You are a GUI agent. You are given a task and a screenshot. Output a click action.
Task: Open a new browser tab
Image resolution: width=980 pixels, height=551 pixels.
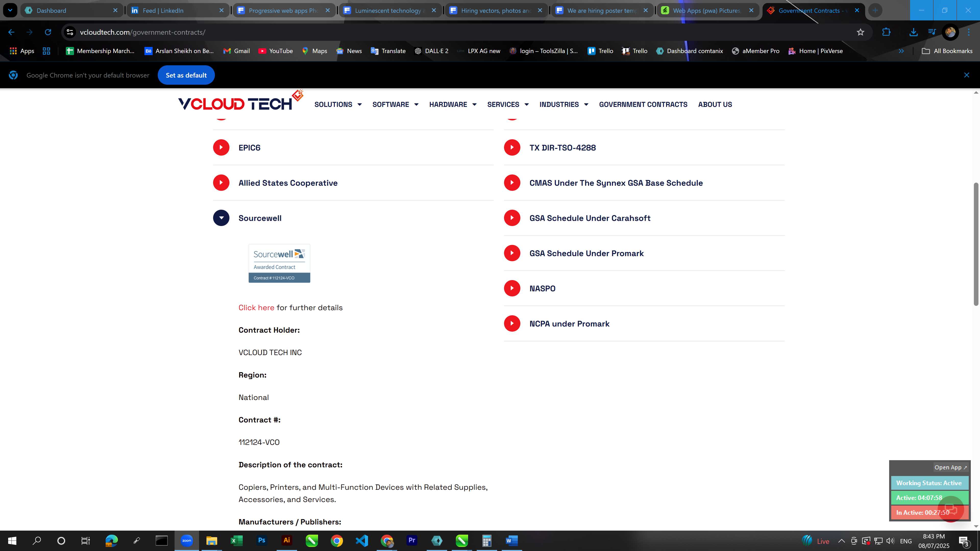(875, 11)
